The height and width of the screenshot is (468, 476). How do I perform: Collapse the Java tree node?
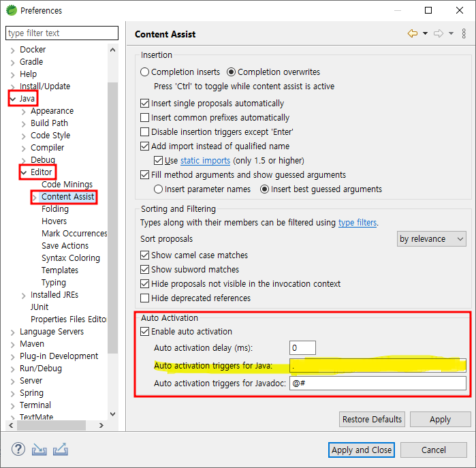click(13, 99)
